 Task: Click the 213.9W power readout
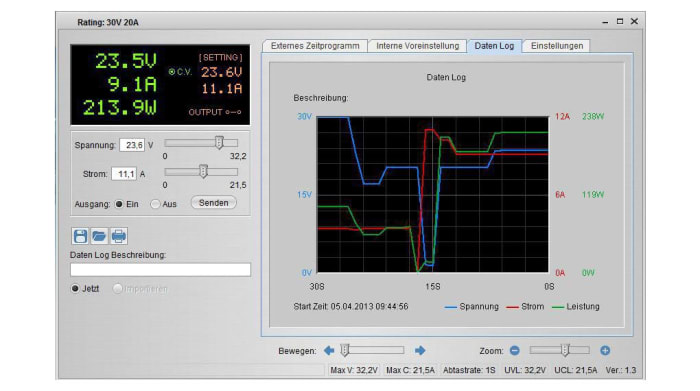coord(120,108)
